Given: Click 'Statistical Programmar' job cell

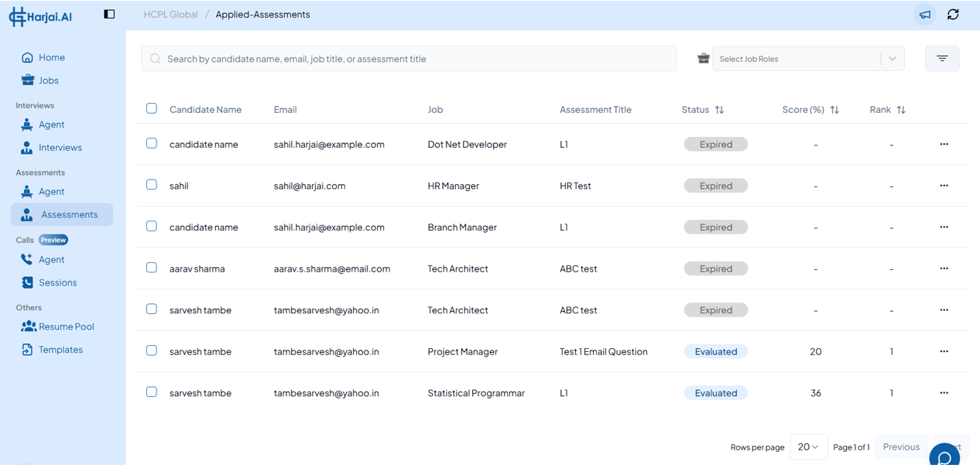Looking at the screenshot, I should pyautogui.click(x=476, y=393).
